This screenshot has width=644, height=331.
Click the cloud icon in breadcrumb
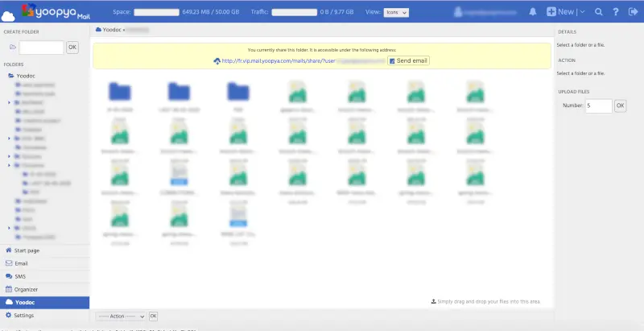point(98,29)
